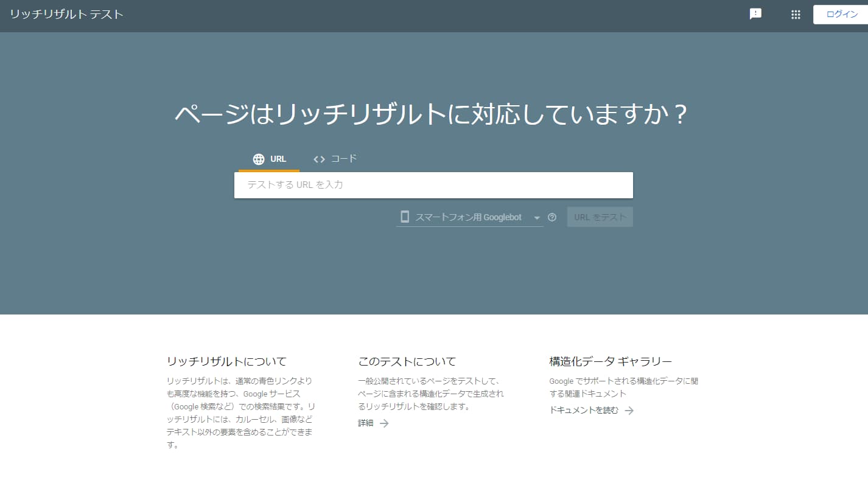
Task: Click the ページはリッチリザルトに対応していますか？ headline
Action: coord(432,114)
